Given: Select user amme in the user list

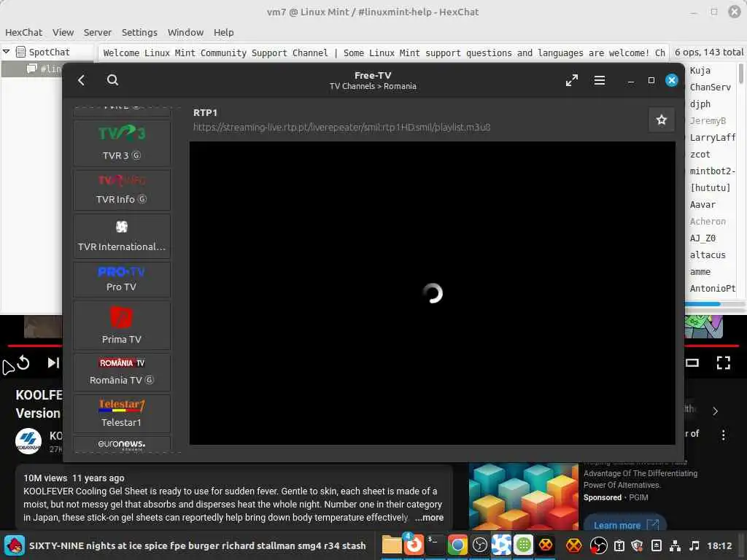Looking at the screenshot, I should coord(700,271).
